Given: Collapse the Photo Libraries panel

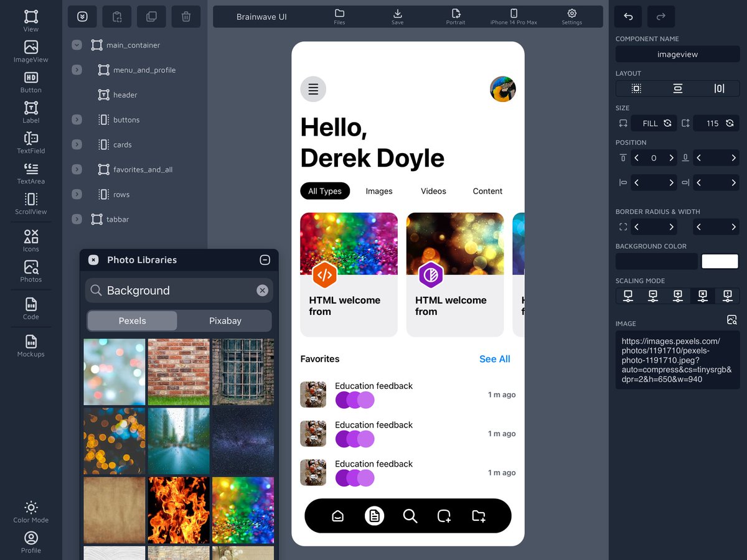Looking at the screenshot, I should [265, 260].
